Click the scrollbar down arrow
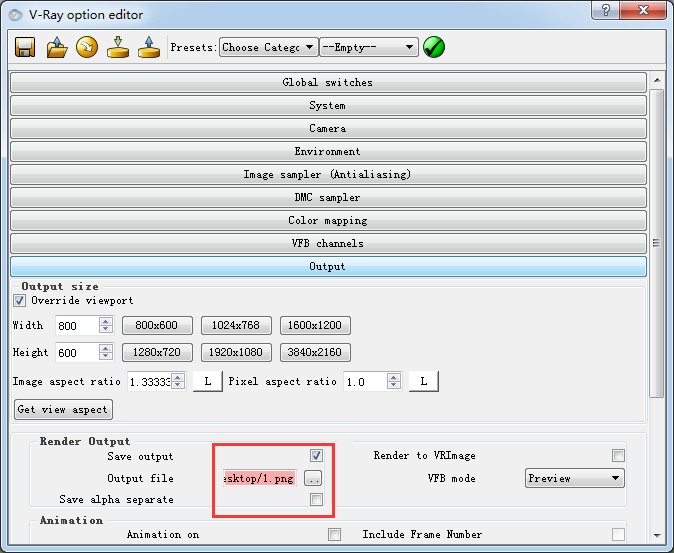The image size is (674, 553). coord(657,535)
